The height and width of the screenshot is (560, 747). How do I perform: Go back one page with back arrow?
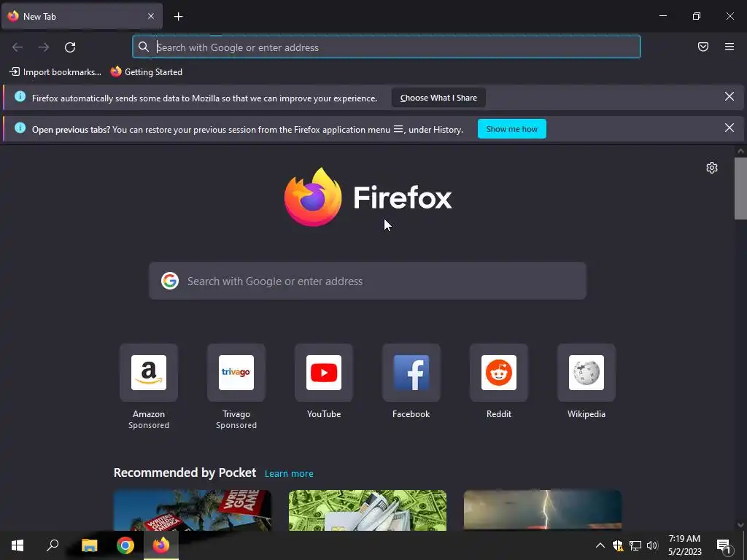(18, 47)
